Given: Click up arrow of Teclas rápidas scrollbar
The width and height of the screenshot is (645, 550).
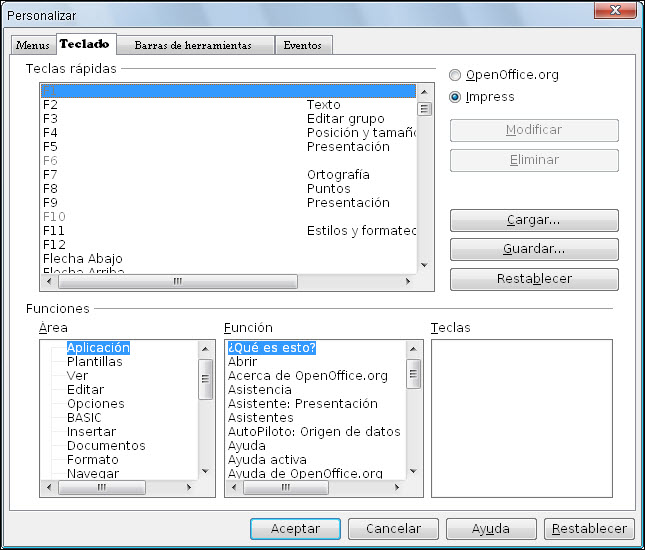Looking at the screenshot, I should click(425, 92).
